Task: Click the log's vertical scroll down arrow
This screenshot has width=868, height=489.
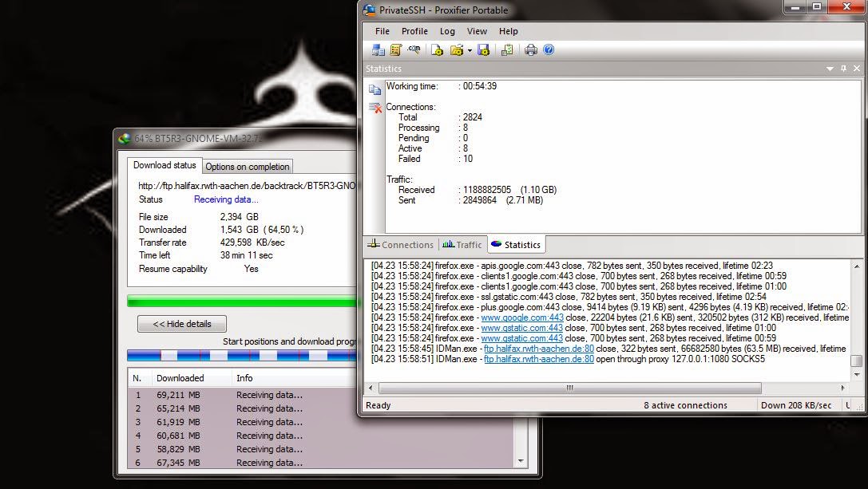Action: [x=856, y=375]
